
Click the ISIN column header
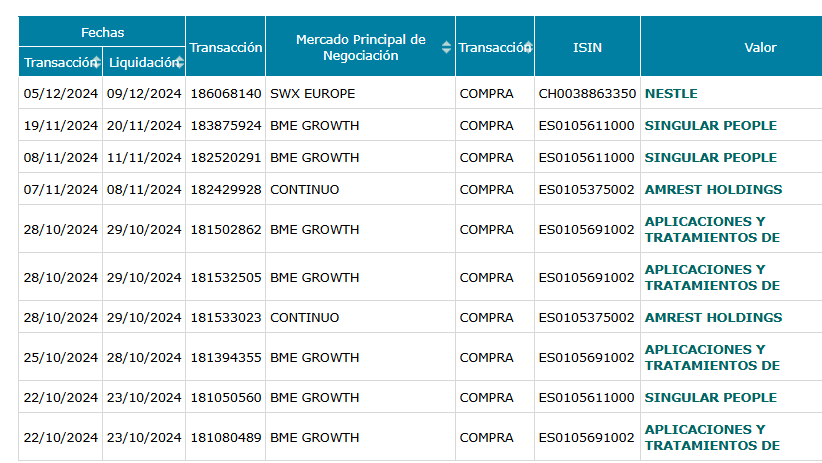point(587,47)
